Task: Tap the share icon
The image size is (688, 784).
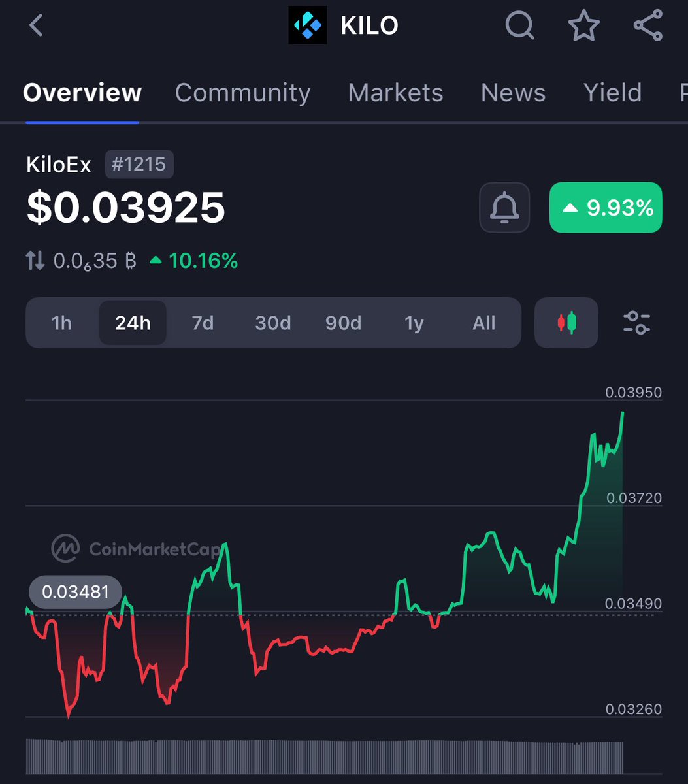Action: (x=647, y=26)
